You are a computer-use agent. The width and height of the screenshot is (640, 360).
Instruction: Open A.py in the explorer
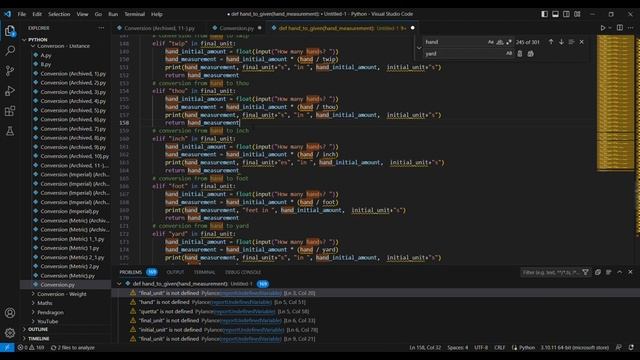click(x=46, y=55)
